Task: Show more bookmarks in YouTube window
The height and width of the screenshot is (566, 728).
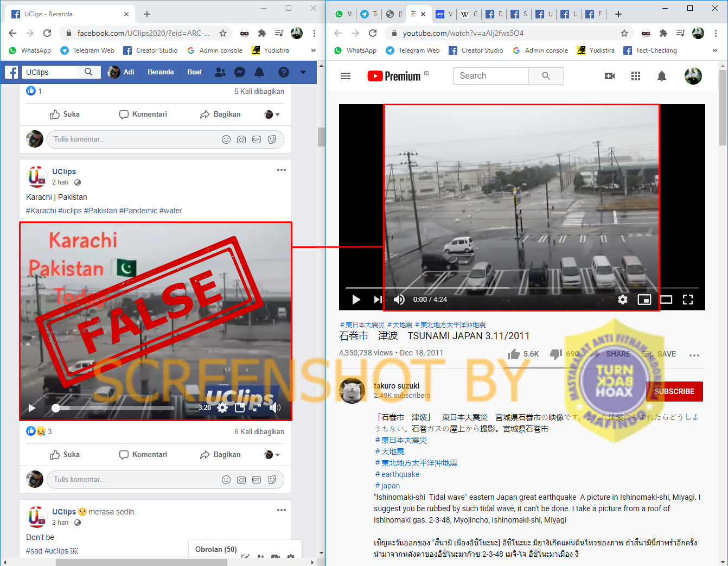Action: pos(714,50)
